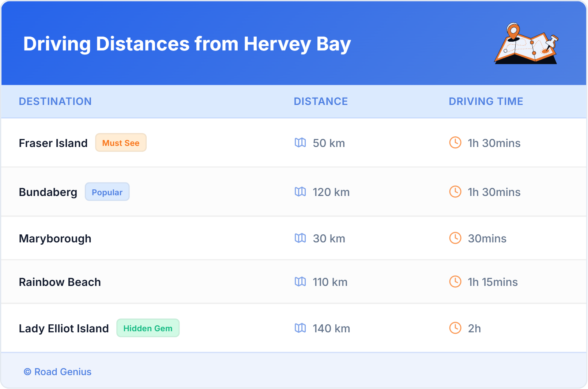Toggle the Popular badge on Bundaberg
Viewport: 588px width, 389px height.
[107, 192]
